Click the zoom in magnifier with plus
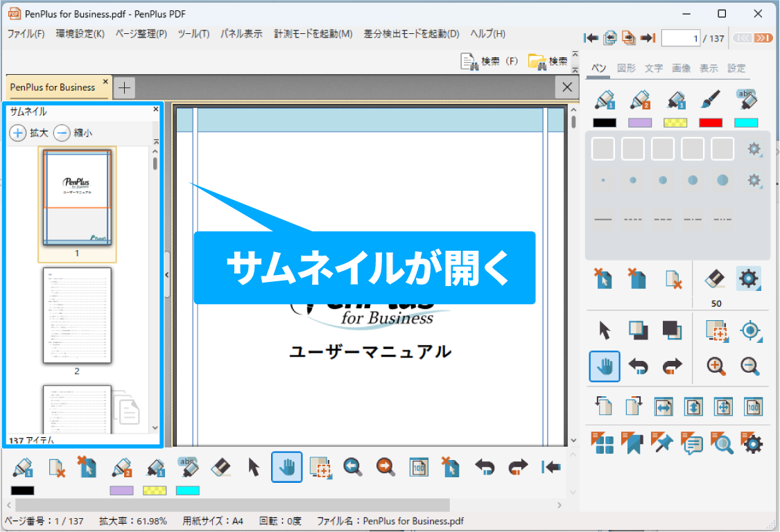 click(716, 366)
